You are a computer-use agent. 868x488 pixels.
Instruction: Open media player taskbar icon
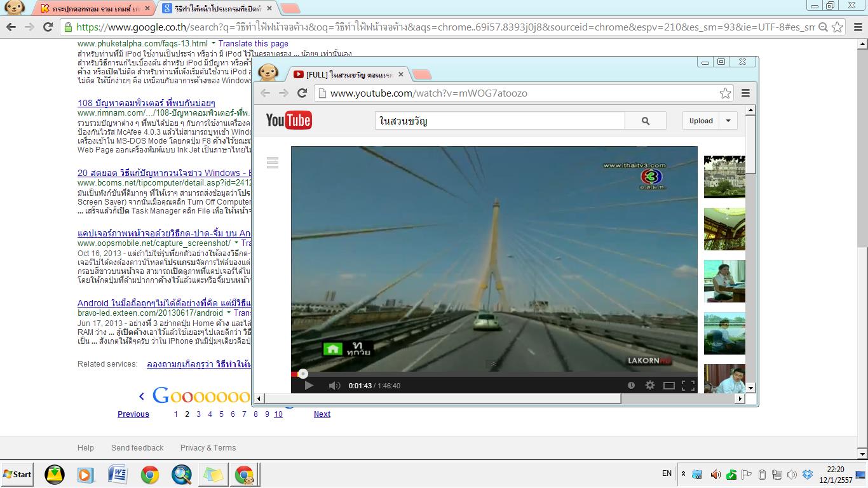(x=86, y=475)
